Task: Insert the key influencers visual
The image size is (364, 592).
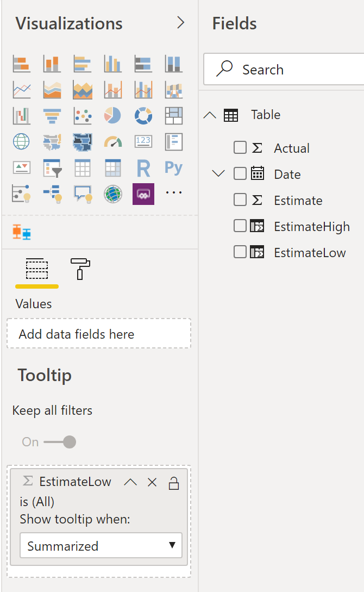Action: point(22,194)
